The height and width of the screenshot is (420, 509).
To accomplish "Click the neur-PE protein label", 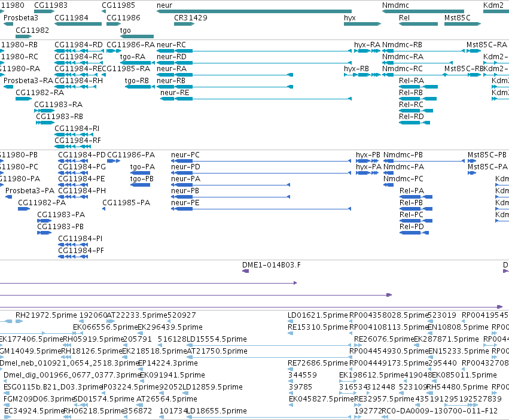I will 185,202.
